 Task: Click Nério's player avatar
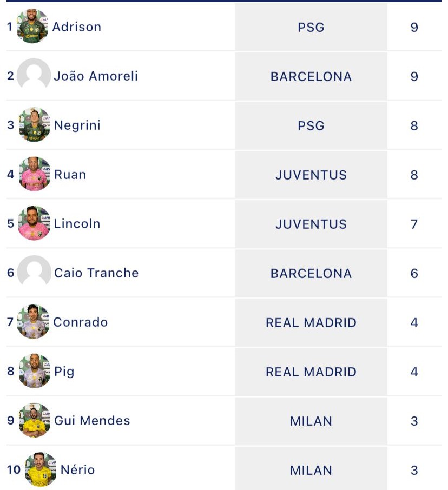41,469
